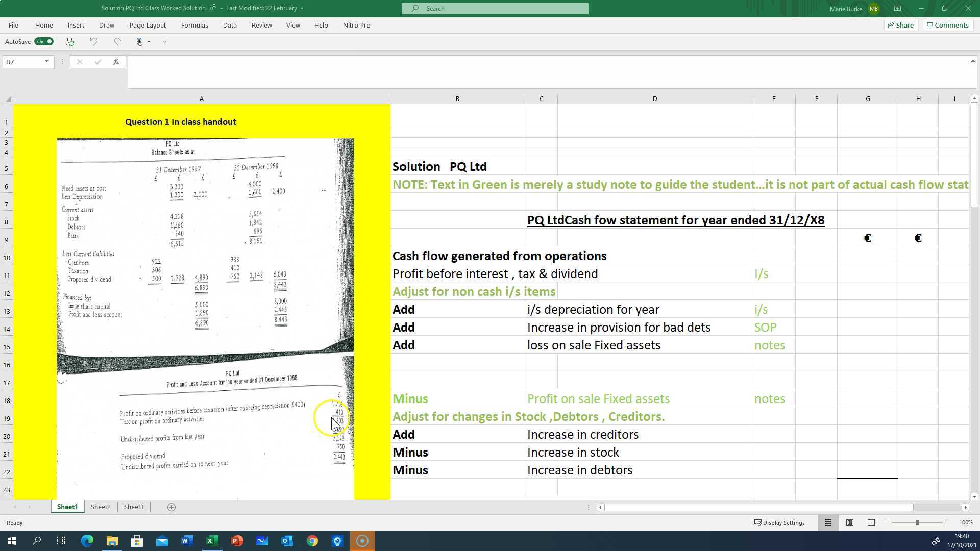
Task: Open the Comments button
Action: pyautogui.click(x=948, y=25)
